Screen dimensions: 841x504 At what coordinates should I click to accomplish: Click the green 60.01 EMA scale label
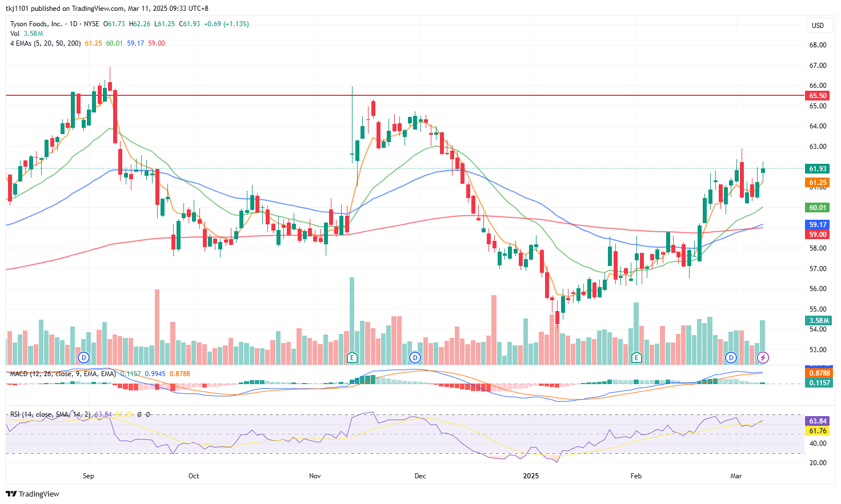[818, 208]
